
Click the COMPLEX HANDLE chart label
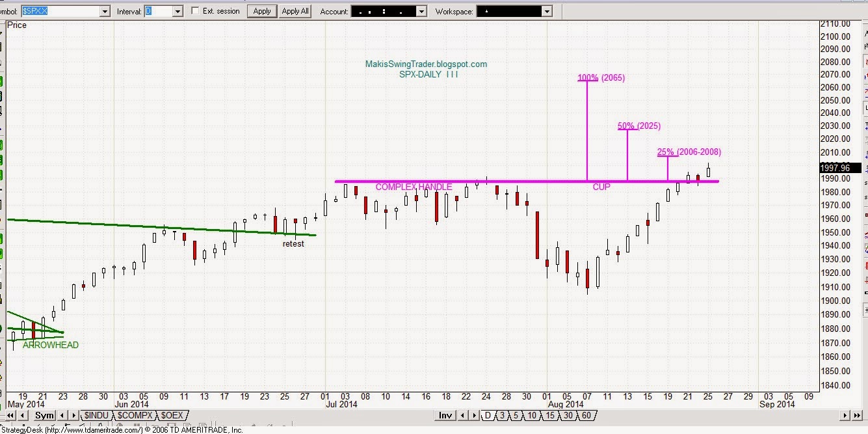pyautogui.click(x=414, y=187)
